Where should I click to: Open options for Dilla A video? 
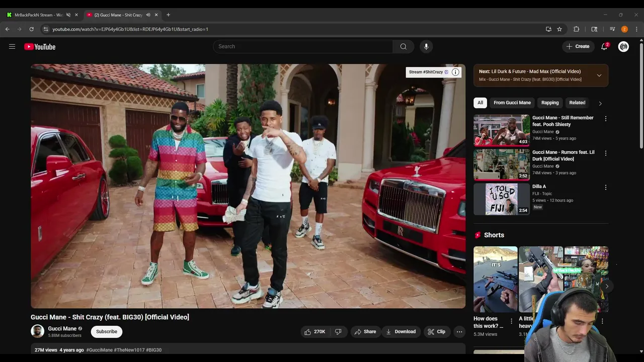click(606, 188)
